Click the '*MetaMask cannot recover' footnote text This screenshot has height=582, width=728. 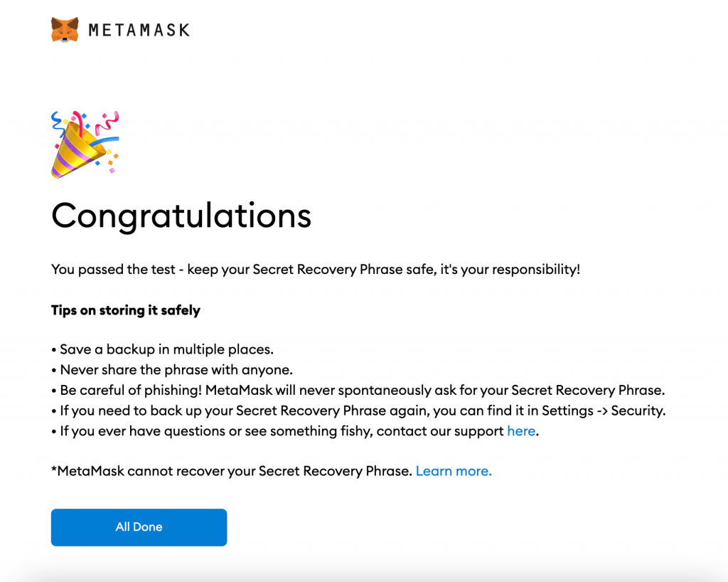[232, 471]
